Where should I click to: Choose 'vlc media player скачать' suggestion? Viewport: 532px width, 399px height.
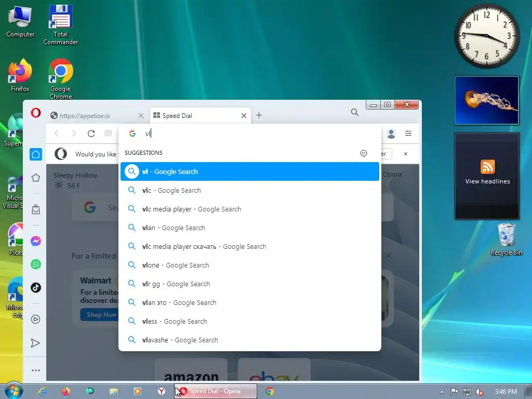(x=250, y=246)
